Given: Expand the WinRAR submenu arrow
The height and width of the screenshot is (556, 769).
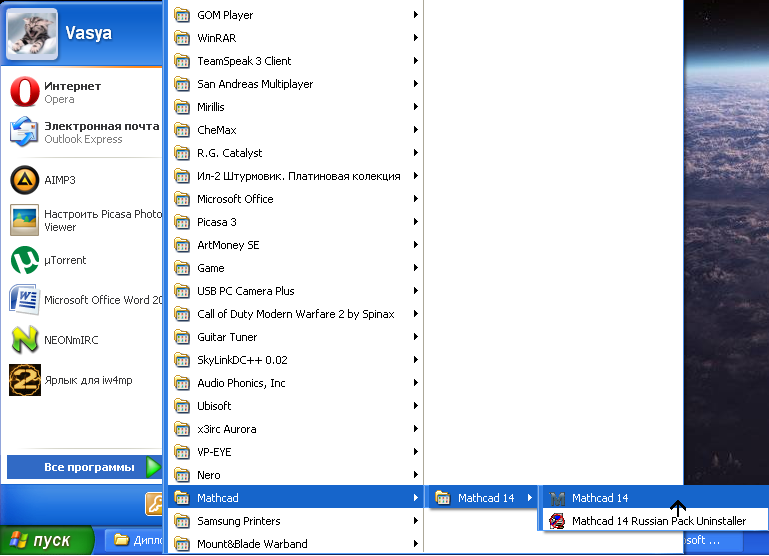Looking at the screenshot, I should (x=415, y=38).
